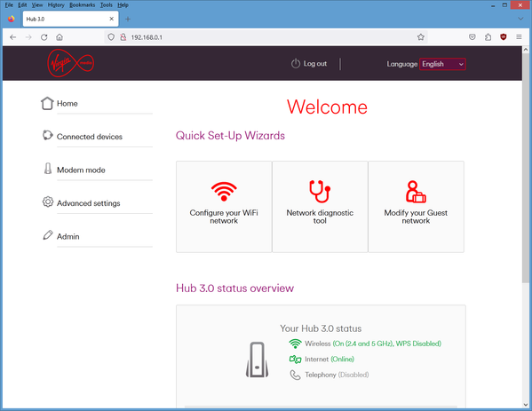Click Wireless status text line
532x411 pixels.
(373, 344)
